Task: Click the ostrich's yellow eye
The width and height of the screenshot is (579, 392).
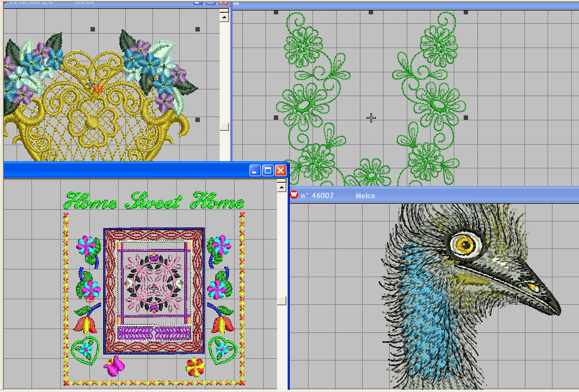Action: pyautogui.click(x=465, y=244)
